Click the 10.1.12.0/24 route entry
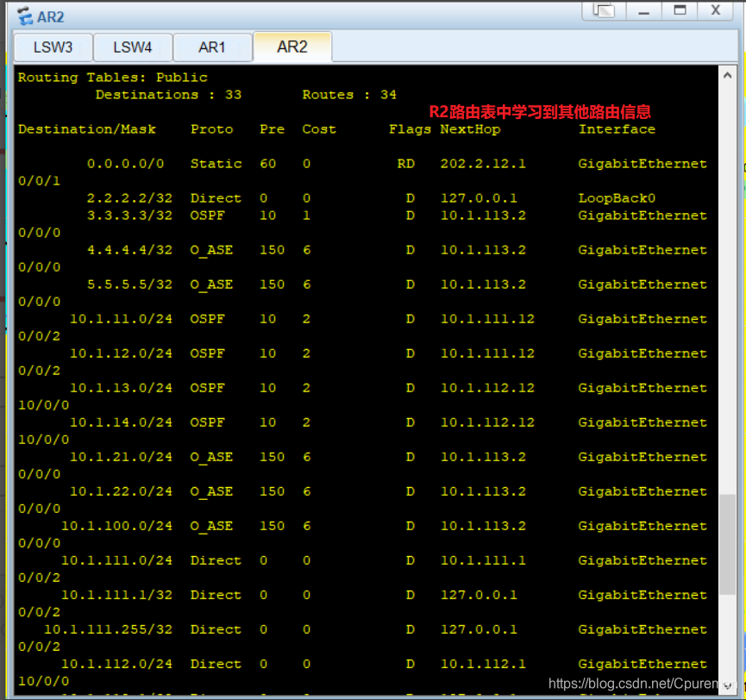The image size is (746, 700). (122, 353)
